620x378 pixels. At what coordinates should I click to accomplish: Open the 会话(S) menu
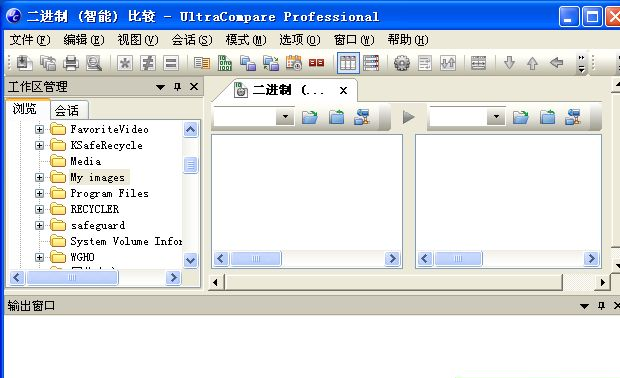[192, 40]
